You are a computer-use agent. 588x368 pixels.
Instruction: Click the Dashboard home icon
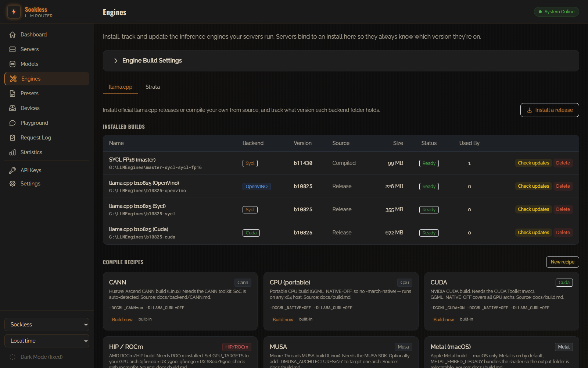(x=12, y=35)
